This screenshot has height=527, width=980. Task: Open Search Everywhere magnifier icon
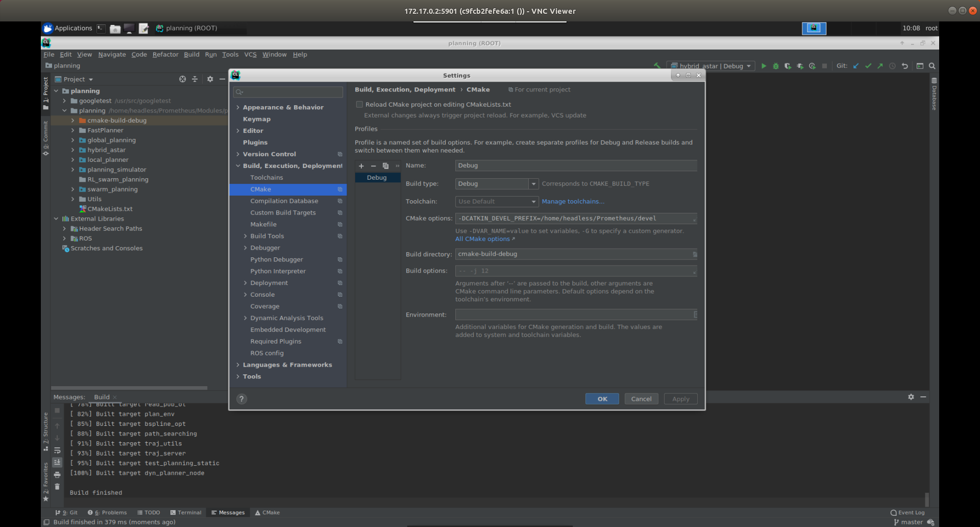[x=932, y=66]
